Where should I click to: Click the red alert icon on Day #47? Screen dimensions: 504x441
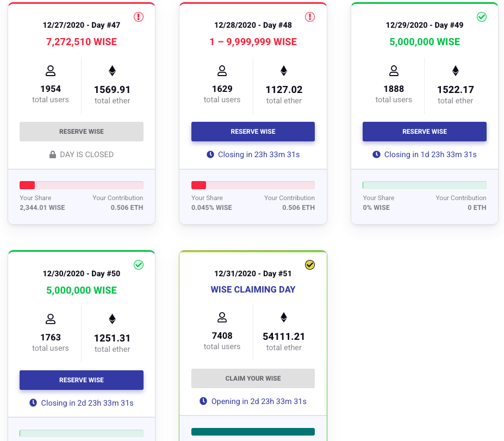click(x=139, y=17)
